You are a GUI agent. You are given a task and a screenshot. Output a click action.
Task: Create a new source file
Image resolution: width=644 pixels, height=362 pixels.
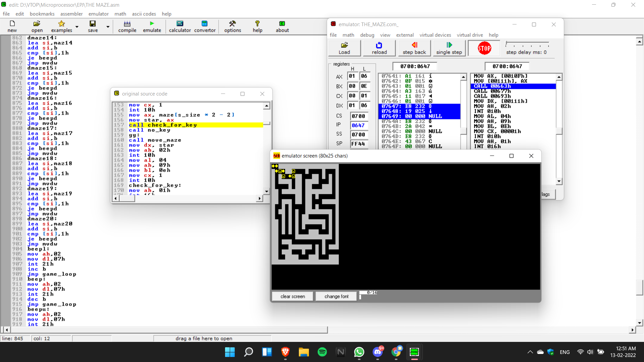click(12, 26)
